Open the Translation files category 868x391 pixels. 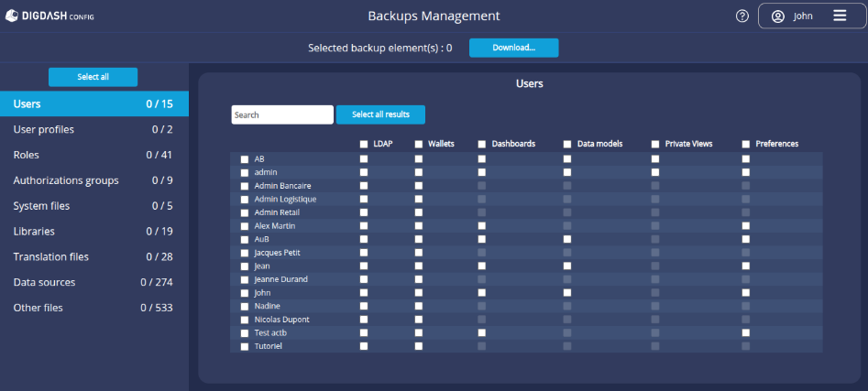tap(94, 256)
